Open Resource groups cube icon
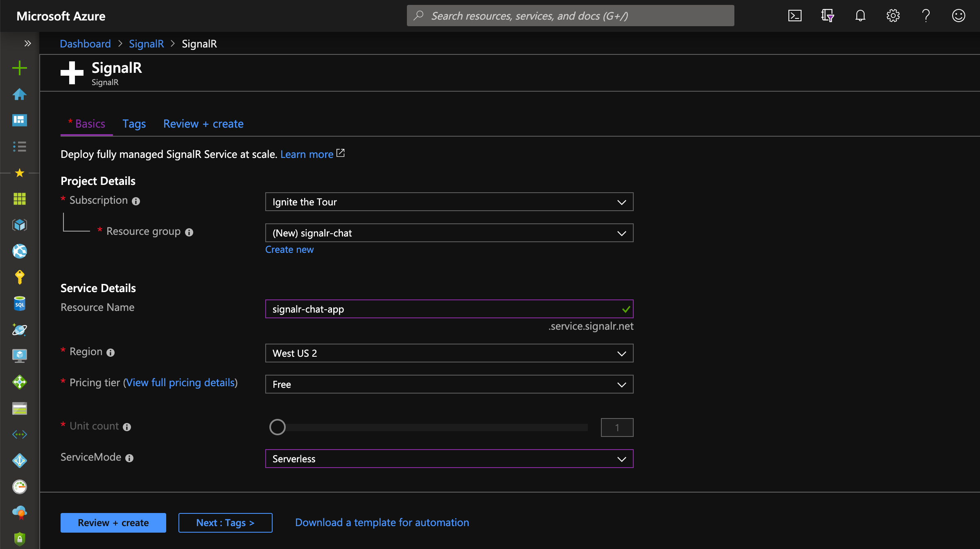This screenshot has width=980, height=549. coord(20,225)
